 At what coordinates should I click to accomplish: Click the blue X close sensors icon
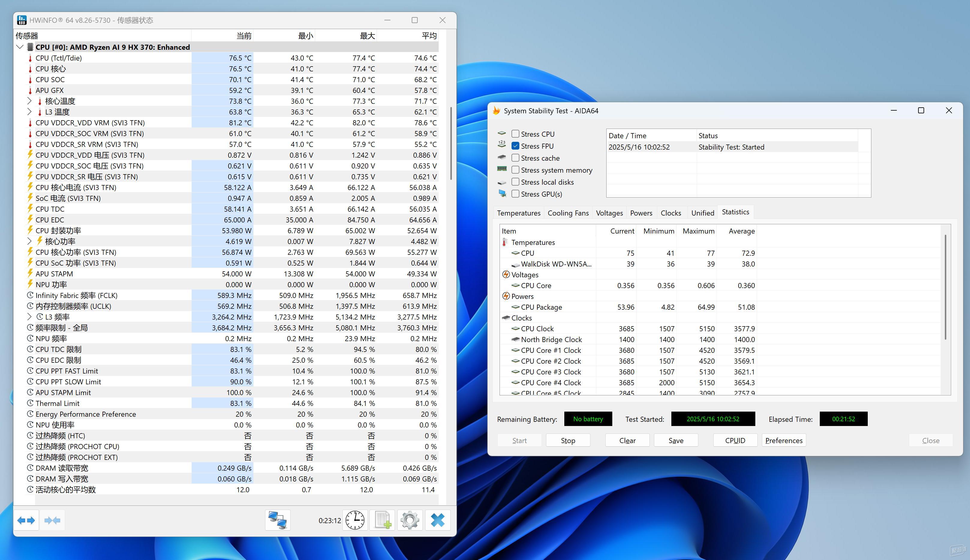[438, 520]
